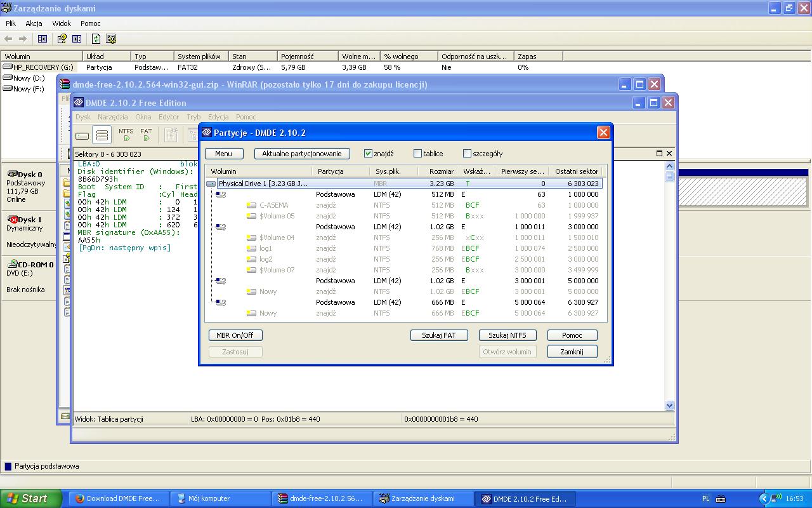Click the DMDE editor scrollbar down arrow
The image size is (812, 508).
point(669,405)
